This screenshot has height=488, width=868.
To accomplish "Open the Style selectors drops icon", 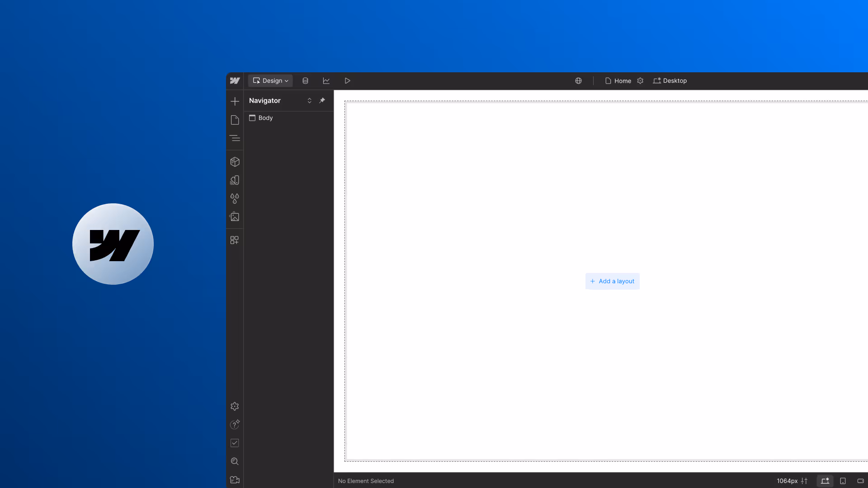I will pos(235,198).
